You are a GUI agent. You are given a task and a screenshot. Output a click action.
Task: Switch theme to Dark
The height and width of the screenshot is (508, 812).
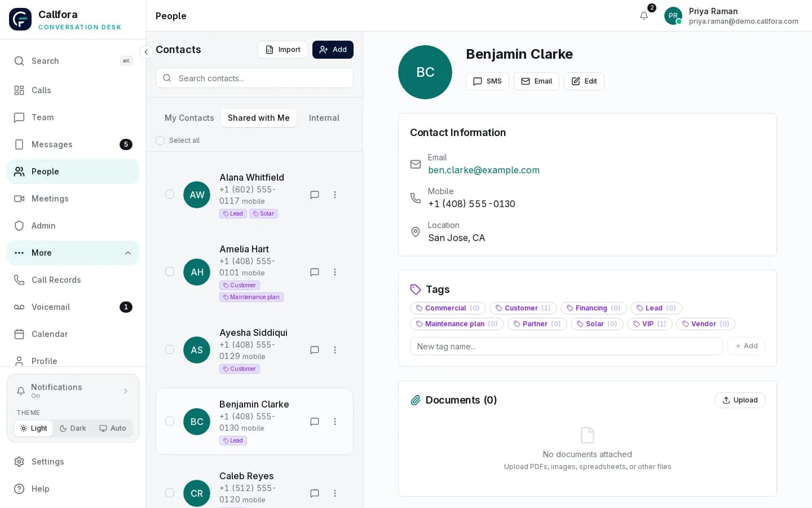click(73, 428)
